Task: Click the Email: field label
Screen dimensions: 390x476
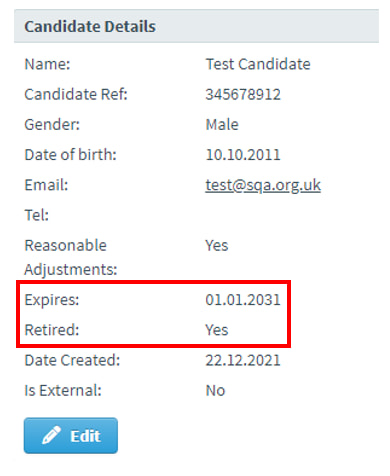Action: pos(46,185)
